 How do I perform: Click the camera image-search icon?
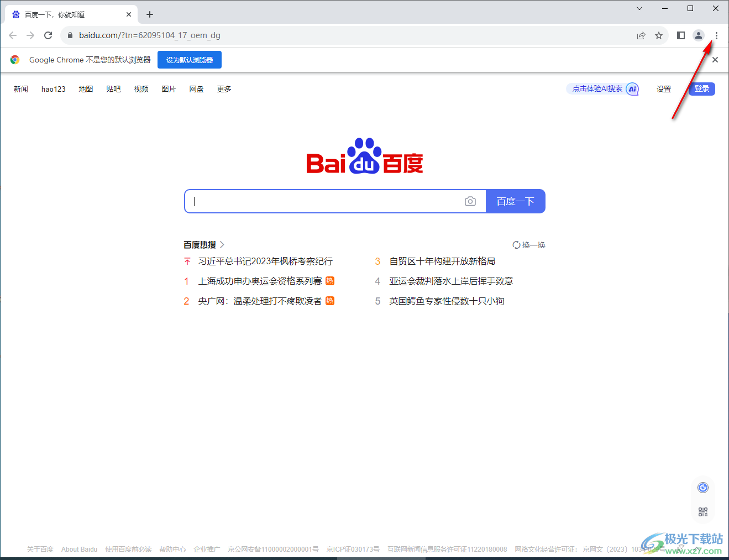[x=470, y=201]
